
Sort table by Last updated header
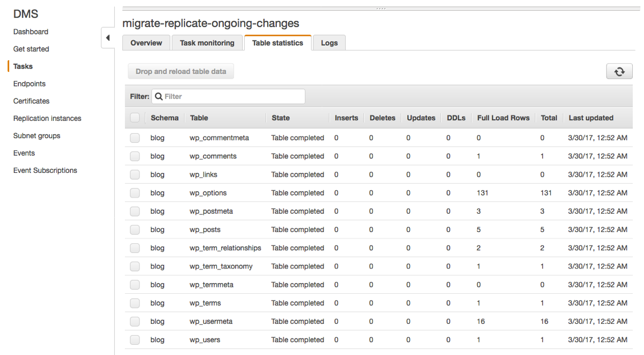pos(591,118)
